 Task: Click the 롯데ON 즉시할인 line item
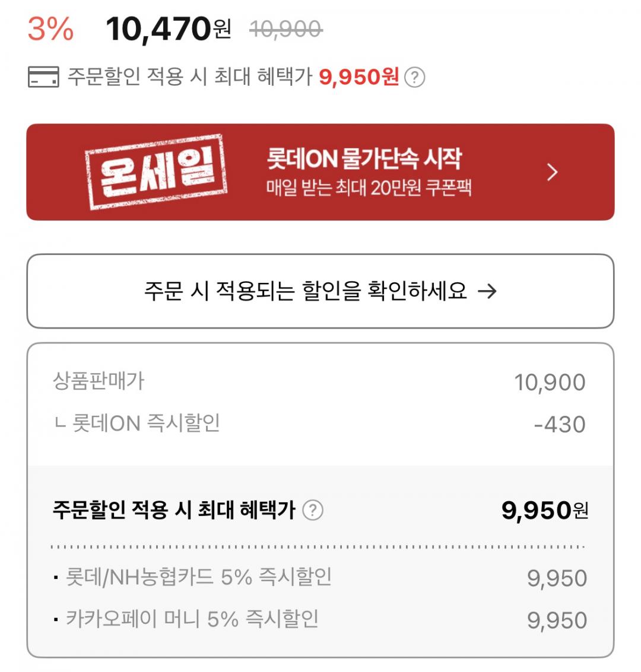(x=145, y=423)
